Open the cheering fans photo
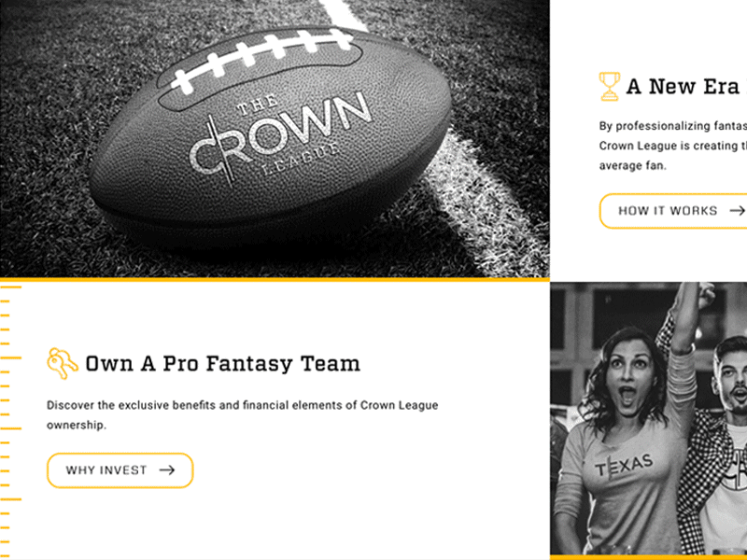 pos(648,420)
